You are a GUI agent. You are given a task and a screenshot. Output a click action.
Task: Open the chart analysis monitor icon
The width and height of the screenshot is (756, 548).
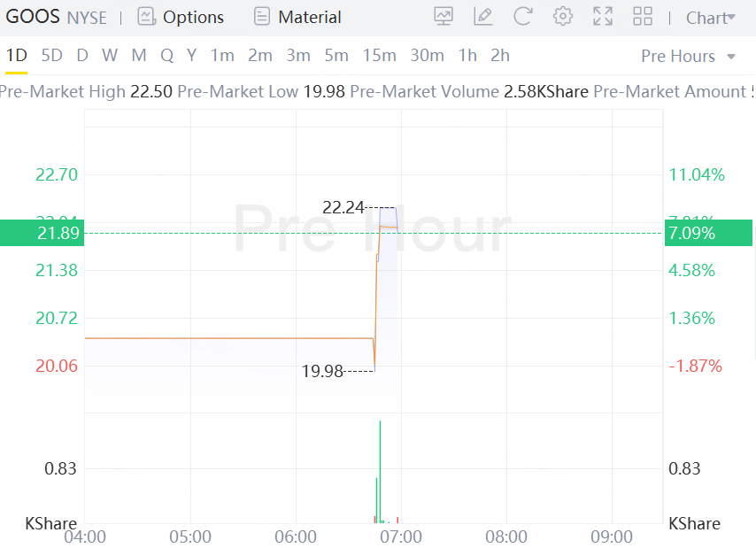coord(444,16)
